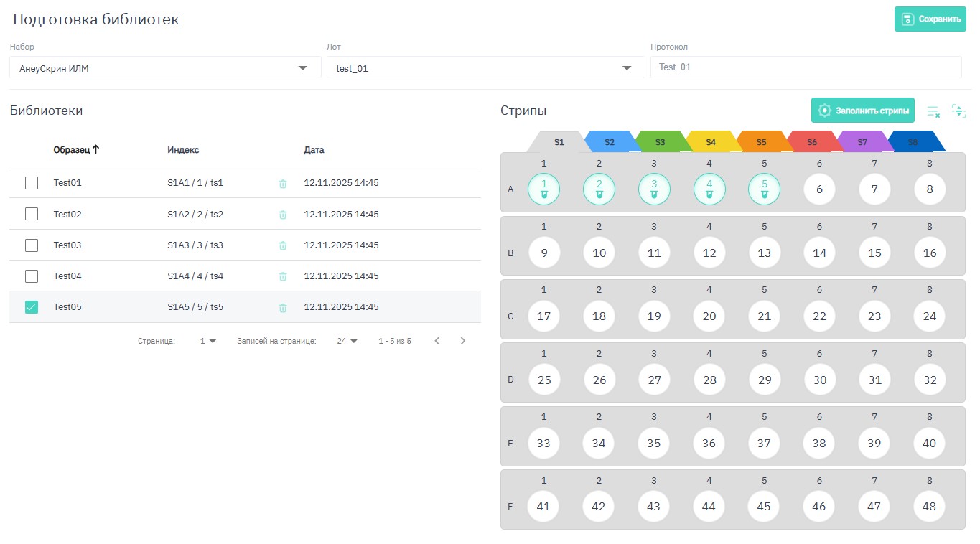The image size is (980, 544).
Task: Click the Протокол input field
Action: tap(805, 67)
